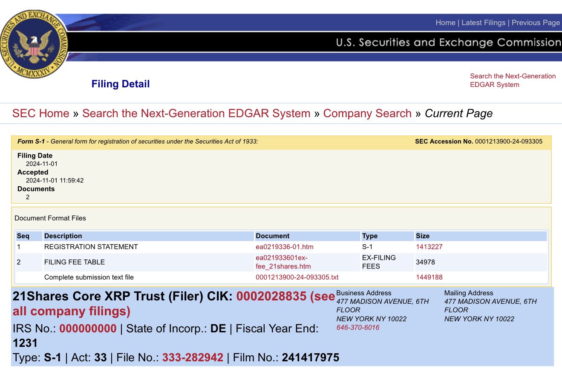Click Film No. 241417975
562x392 pixels.
311,357
